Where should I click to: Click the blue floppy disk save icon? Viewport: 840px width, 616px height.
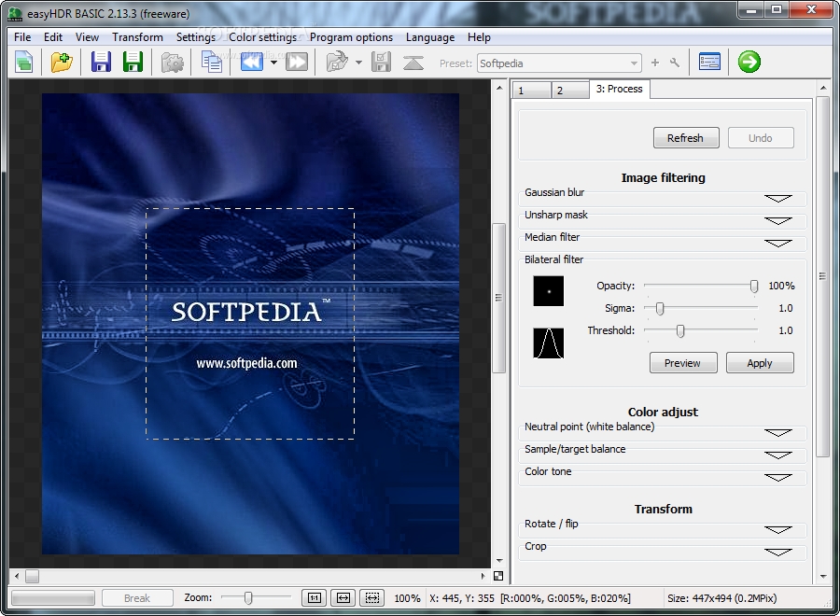click(101, 63)
